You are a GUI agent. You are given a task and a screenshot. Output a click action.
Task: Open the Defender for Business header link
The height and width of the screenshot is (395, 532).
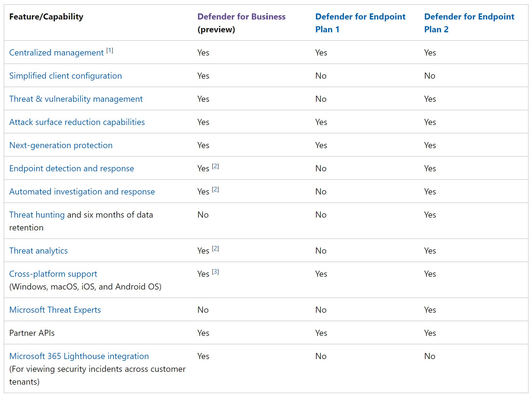coord(241,17)
